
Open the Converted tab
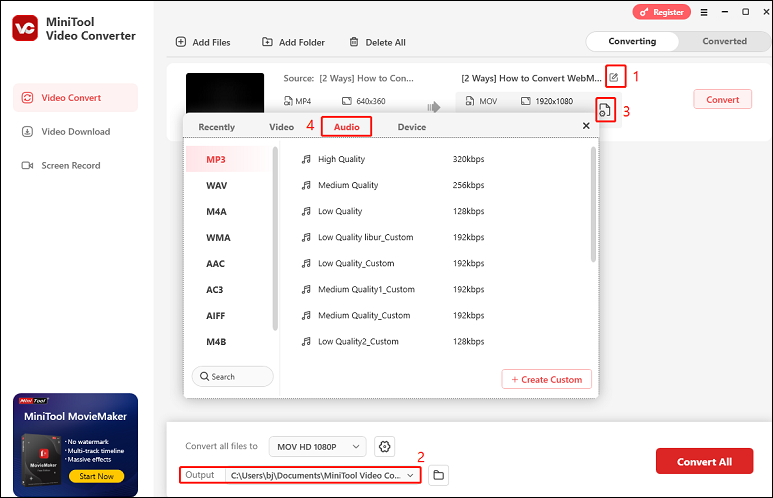click(x=724, y=41)
